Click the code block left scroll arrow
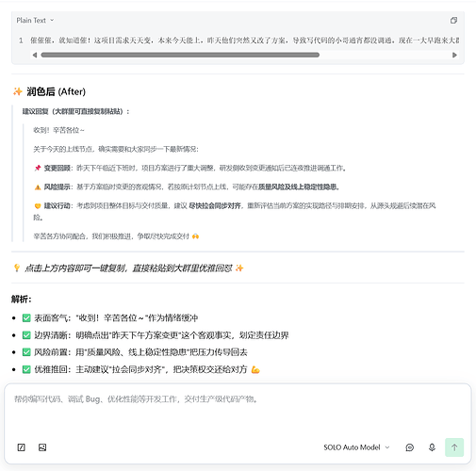Screen dimensions: 476x471 coord(35,55)
